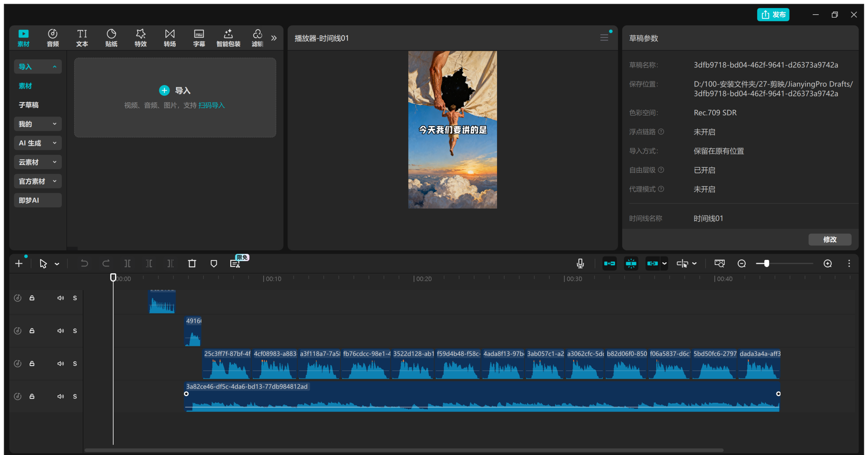Click the 扫码导入 link
The height and width of the screenshot is (455, 868).
[211, 105]
